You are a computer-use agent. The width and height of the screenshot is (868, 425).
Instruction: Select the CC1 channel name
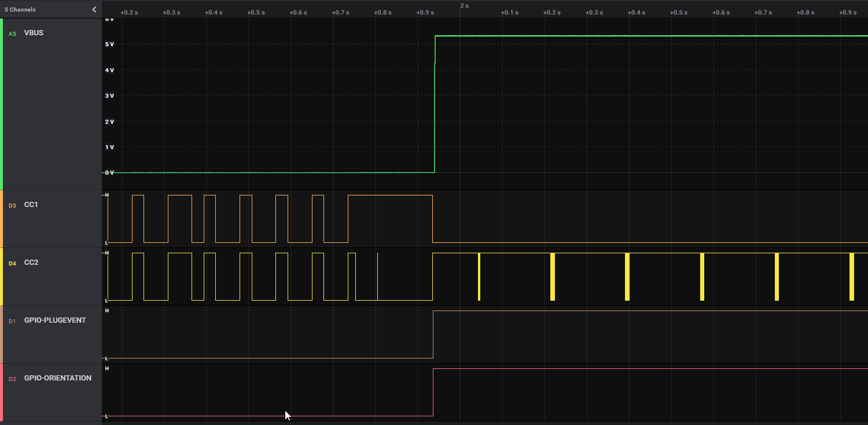(x=31, y=205)
